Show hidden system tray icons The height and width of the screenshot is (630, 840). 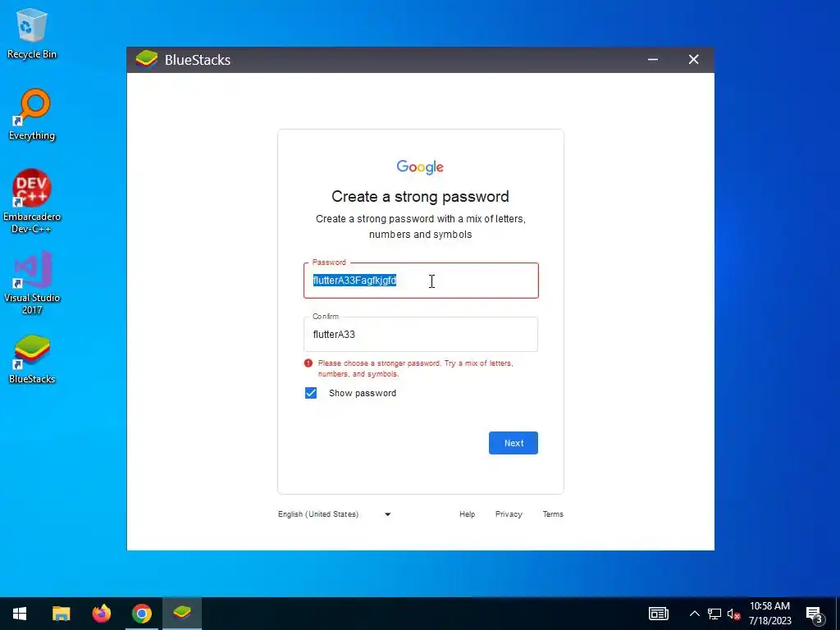[694, 614]
